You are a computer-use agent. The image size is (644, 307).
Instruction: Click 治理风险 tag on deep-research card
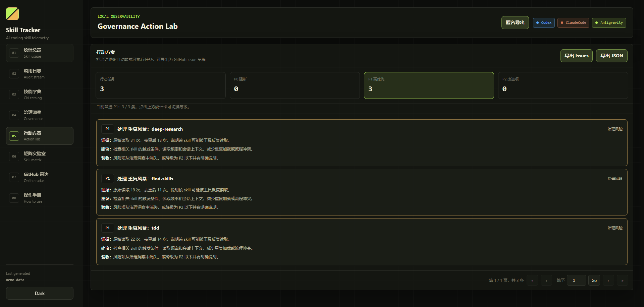pos(615,129)
